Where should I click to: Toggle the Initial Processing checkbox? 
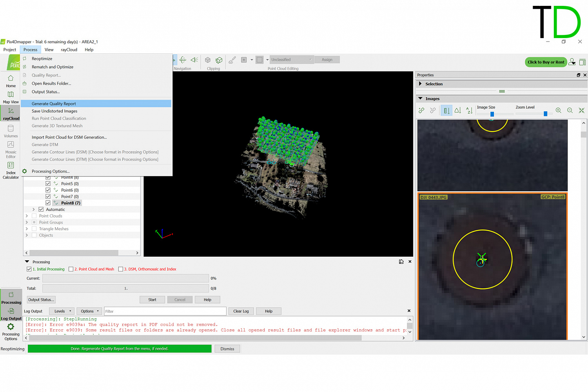coord(29,269)
